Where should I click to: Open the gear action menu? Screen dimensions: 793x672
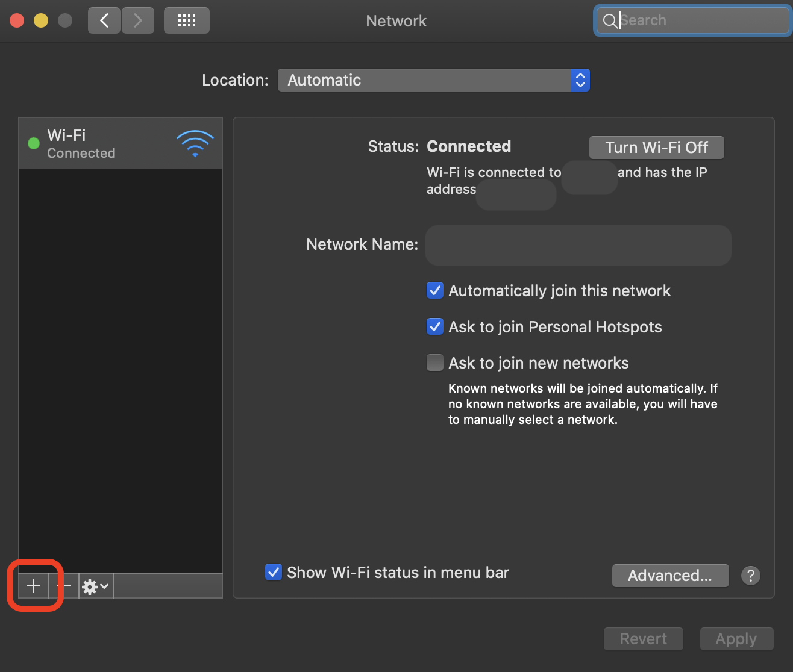pos(95,585)
